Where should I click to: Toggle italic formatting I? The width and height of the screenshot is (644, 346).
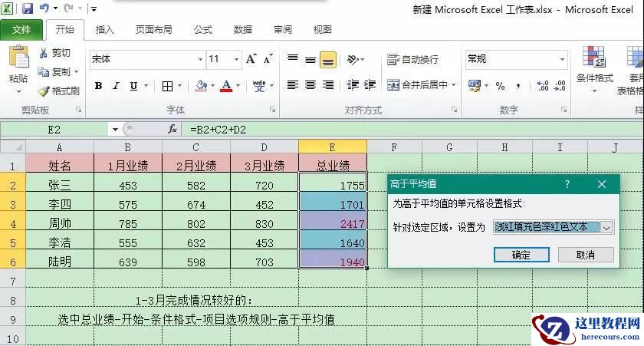(117, 86)
